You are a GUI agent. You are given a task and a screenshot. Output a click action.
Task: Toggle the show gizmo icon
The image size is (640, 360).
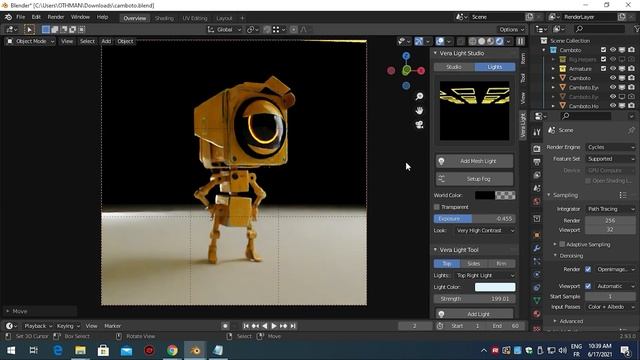(419, 41)
